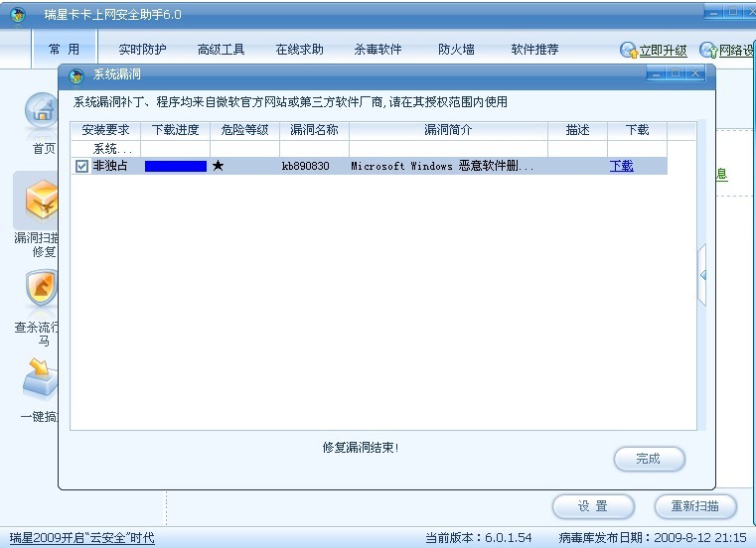Switch to the 常用 tab
Image resolution: width=756 pixels, height=548 pixels.
click(x=65, y=50)
